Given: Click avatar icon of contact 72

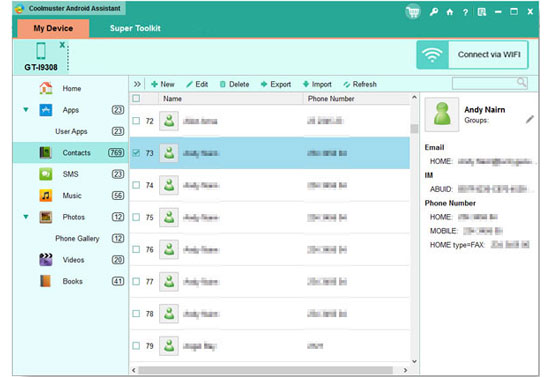Looking at the screenshot, I should pyautogui.click(x=169, y=121).
